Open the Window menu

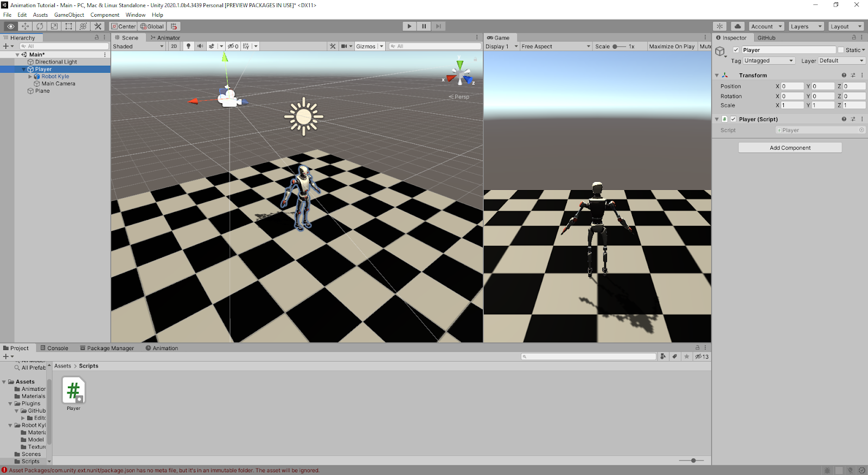click(136, 15)
